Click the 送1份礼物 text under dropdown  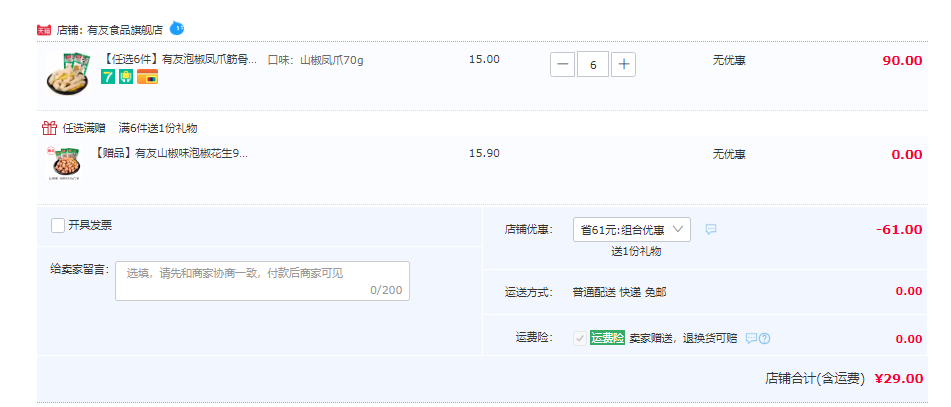tap(636, 251)
